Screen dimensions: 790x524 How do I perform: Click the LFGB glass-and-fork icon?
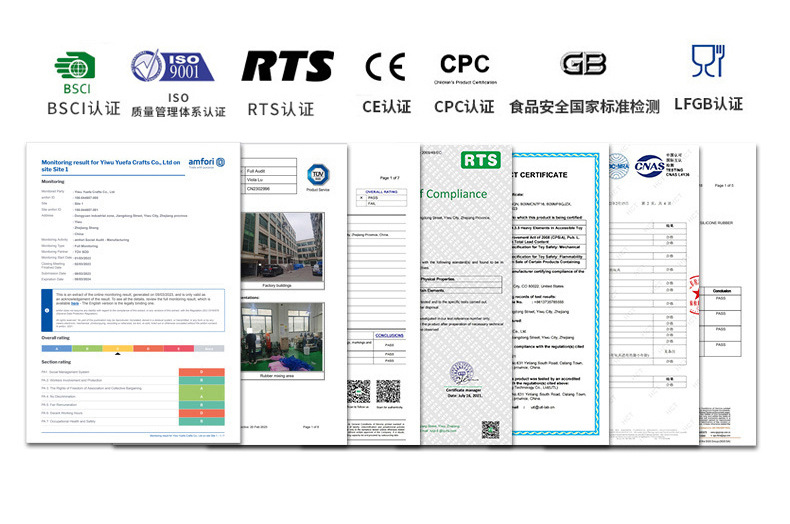(x=708, y=62)
